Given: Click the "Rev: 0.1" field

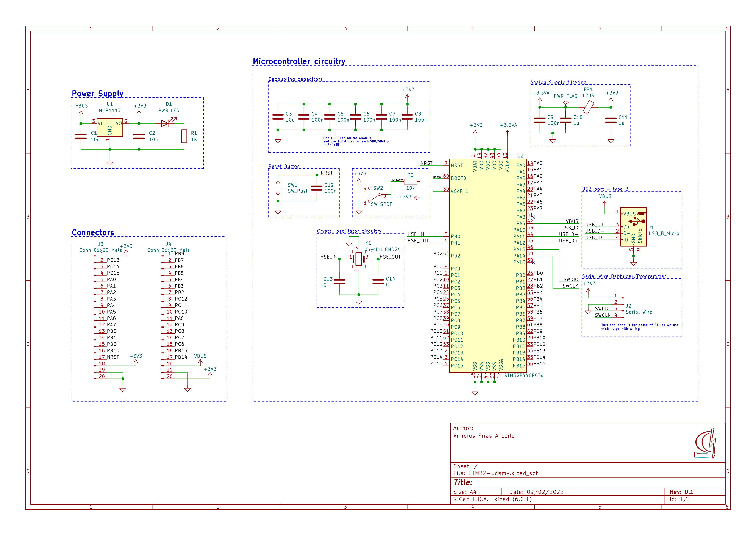Looking at the screenshot, I should 681,492.
